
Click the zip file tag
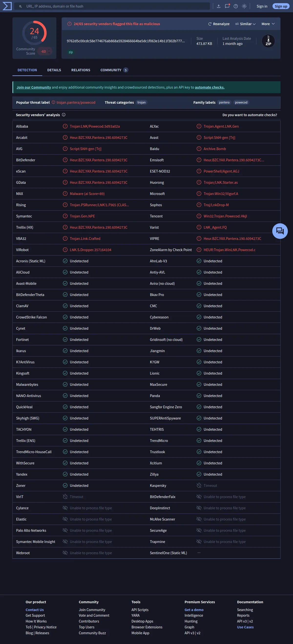pyautogui.click(x=71, y=52)
